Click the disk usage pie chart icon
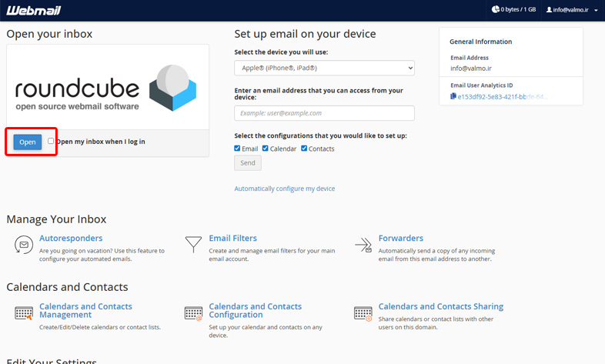The height and width of the screenshot is (364, 605). 496,10
